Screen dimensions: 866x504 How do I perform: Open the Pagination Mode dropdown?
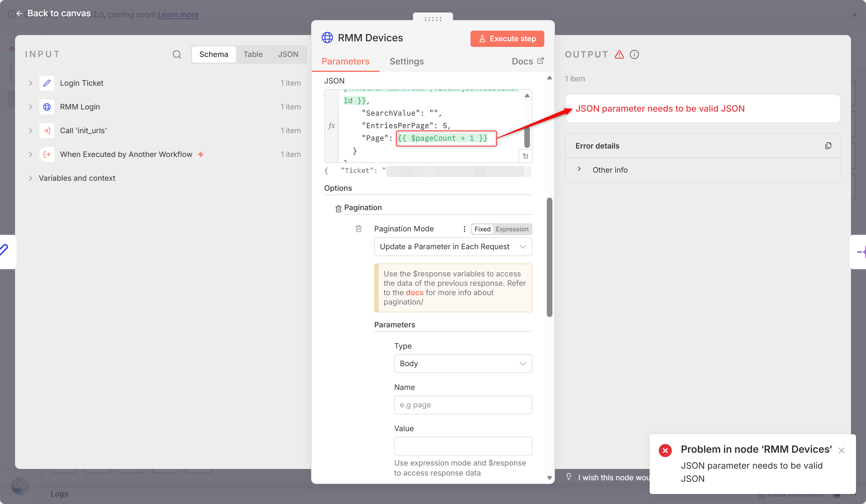453,247
